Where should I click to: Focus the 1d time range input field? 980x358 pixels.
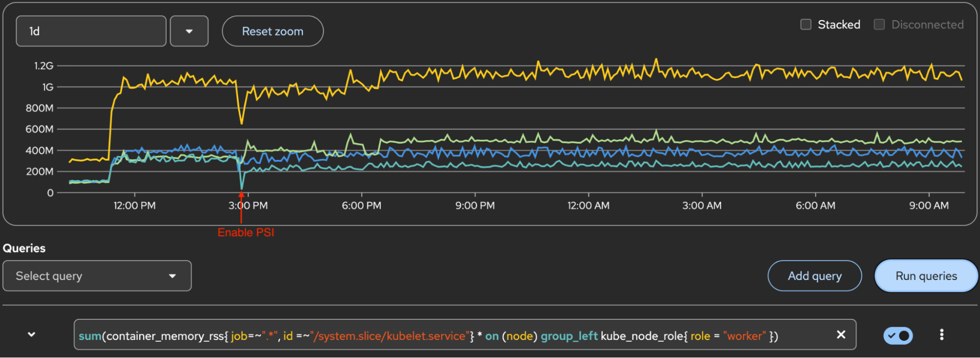point(91,31)
